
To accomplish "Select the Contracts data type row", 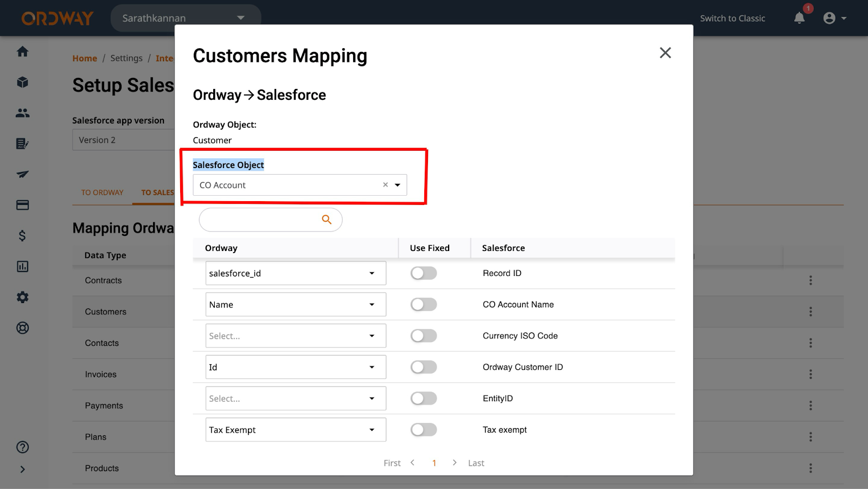I will [103, 280].
